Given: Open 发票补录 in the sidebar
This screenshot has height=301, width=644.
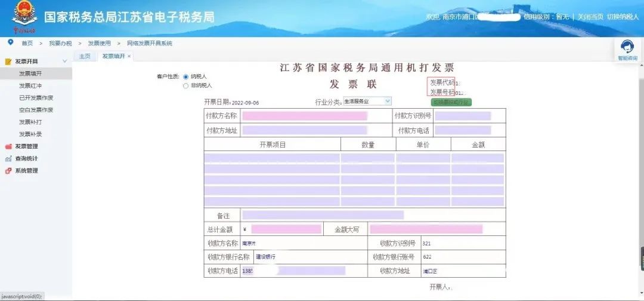Looking at the screenshot, I should pyautogui.click(x=30, y=134).
